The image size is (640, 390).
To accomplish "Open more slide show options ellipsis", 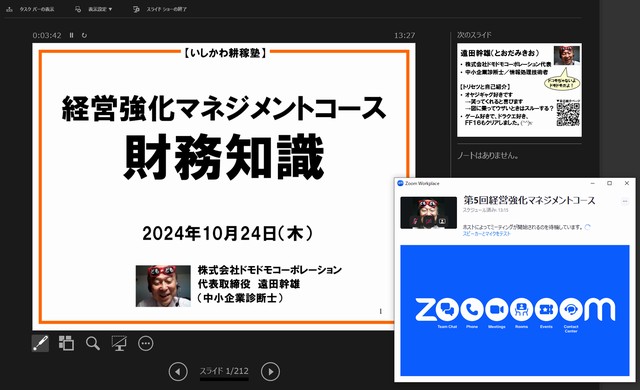I will point(146,343).
